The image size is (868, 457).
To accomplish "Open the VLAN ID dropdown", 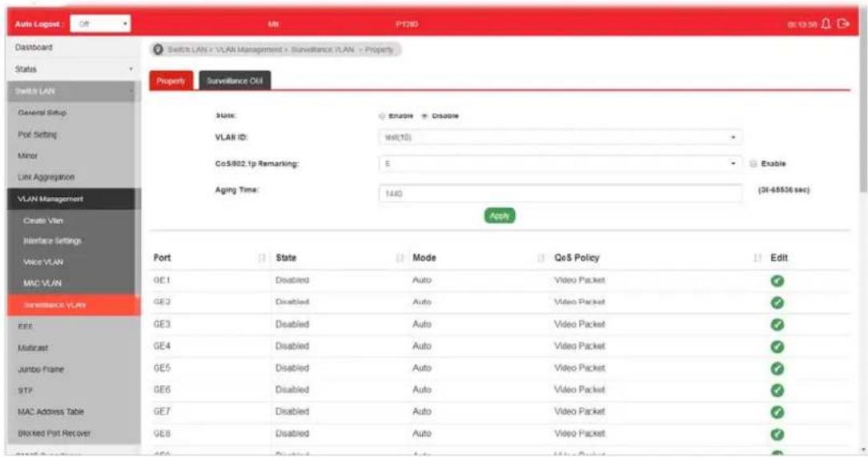I will tap(560, 137).
